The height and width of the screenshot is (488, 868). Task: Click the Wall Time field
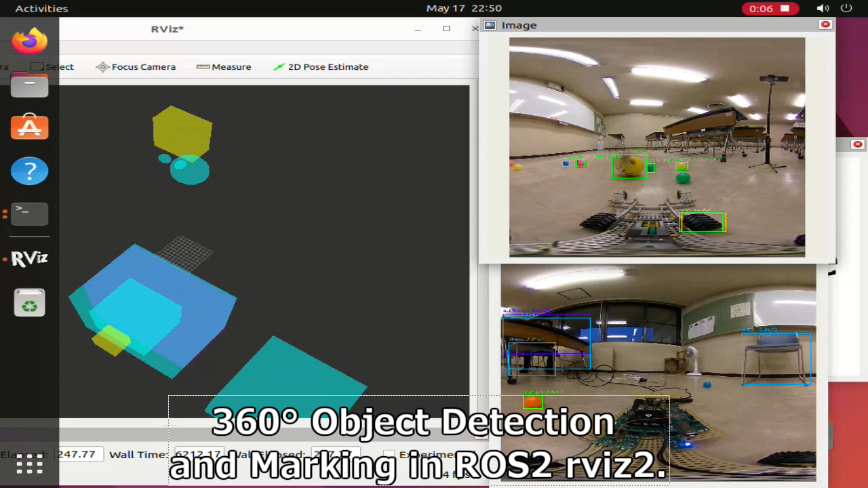(198, 454)
